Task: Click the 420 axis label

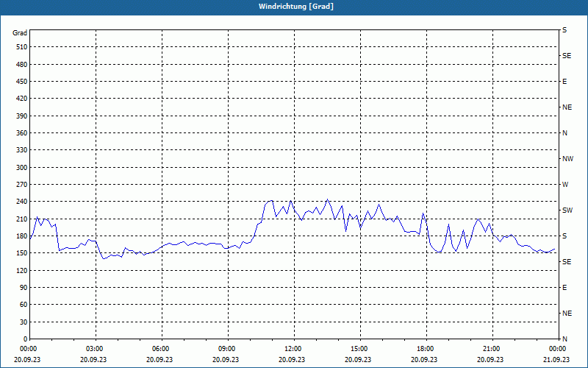Action: coord(22,99)
